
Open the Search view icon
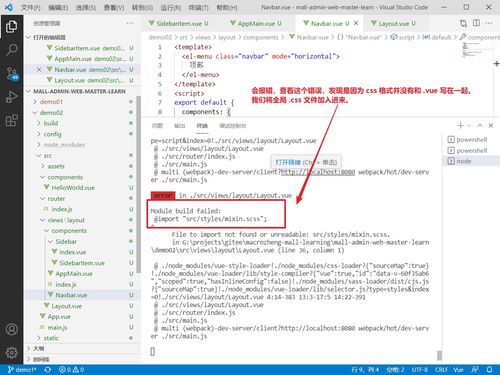[11, 50]
